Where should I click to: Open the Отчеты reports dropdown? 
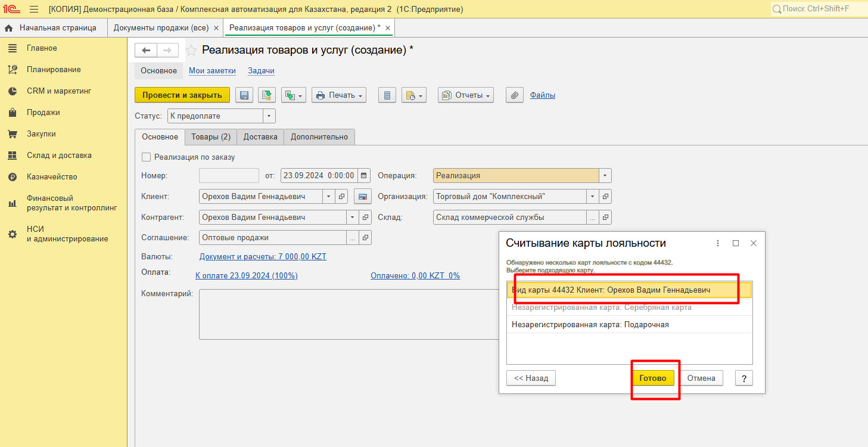coord(466,95)
